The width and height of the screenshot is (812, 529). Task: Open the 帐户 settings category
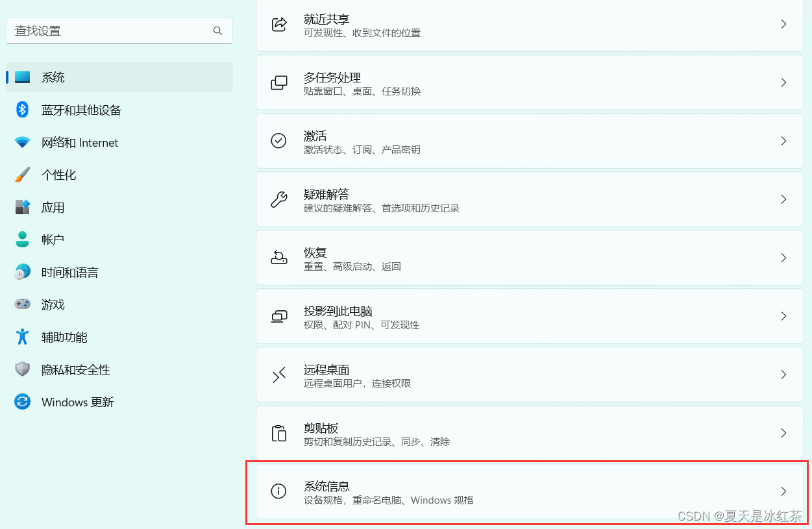coord(119,240)
